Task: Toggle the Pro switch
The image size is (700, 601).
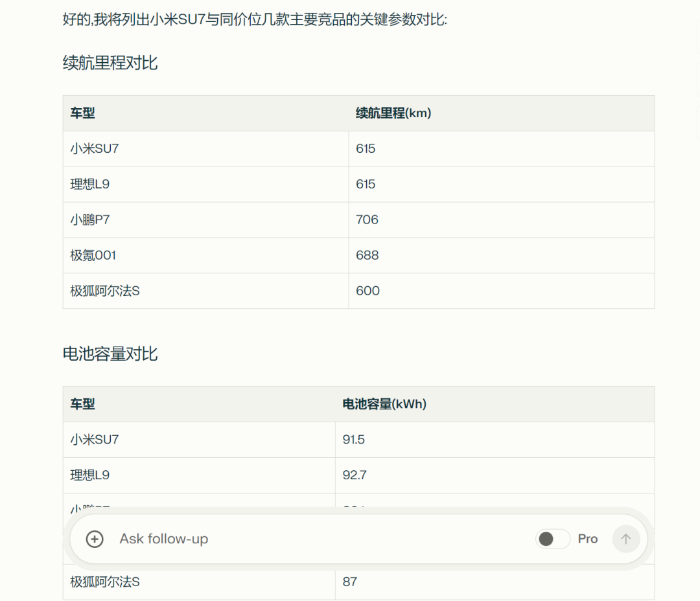Action: 553,539
